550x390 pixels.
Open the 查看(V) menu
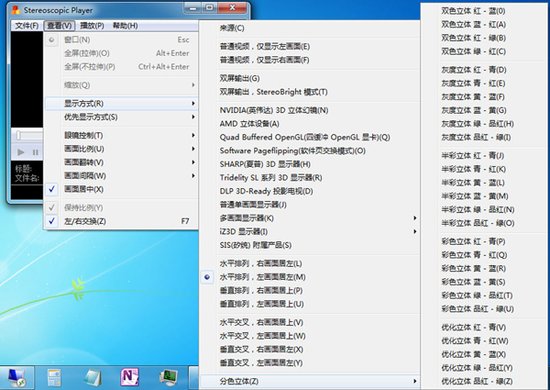point(59,26)
